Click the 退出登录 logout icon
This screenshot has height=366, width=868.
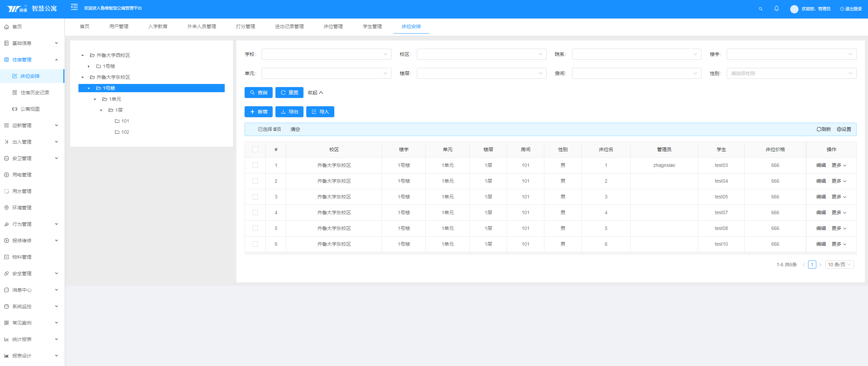[x=842, y=9]
